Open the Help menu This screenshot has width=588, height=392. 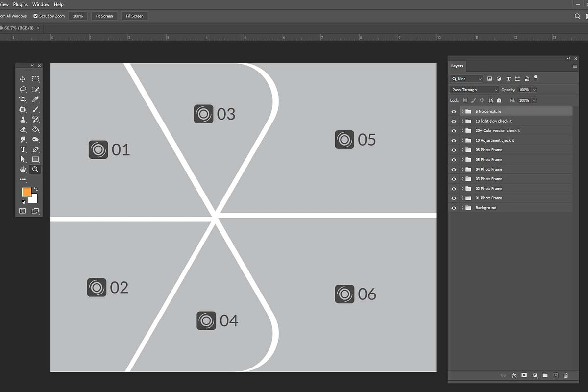(59, 4)
